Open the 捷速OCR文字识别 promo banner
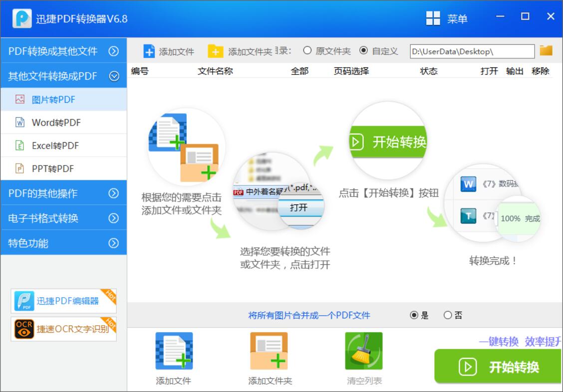This screenshot has height=392, width=563. click(63, 329)
